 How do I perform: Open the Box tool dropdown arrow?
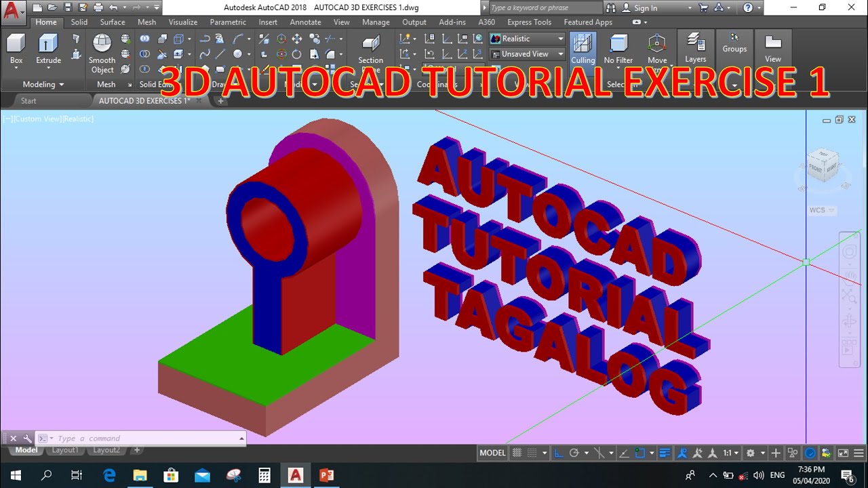16,69
